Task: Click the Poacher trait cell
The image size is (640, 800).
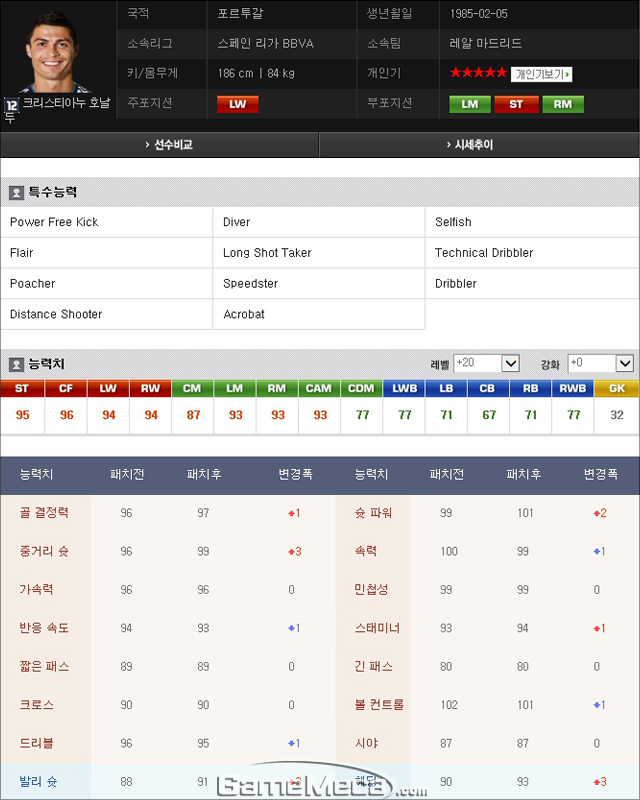Action: coord(106,283)
